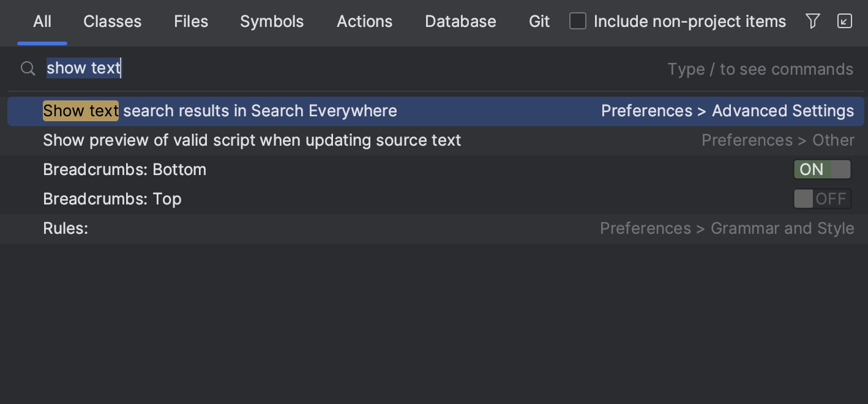This screenshot has width=868, height=404.
Task: Go to the Actions tab
Action: pos(365,22)
